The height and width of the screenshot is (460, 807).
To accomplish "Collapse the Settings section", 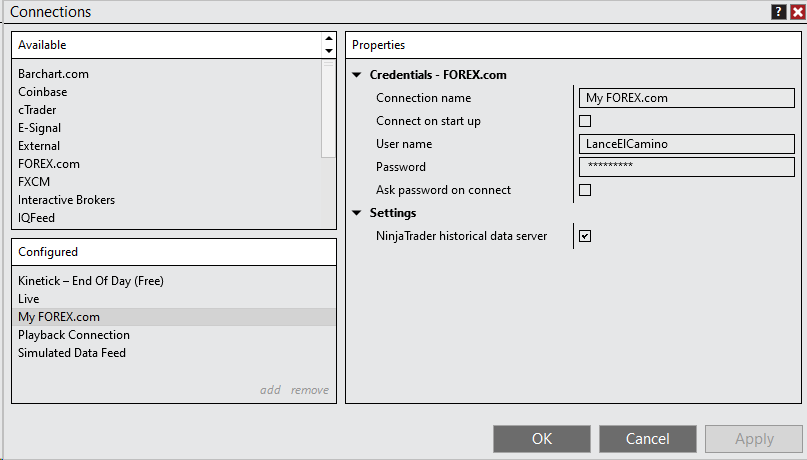I will (357, 213).
